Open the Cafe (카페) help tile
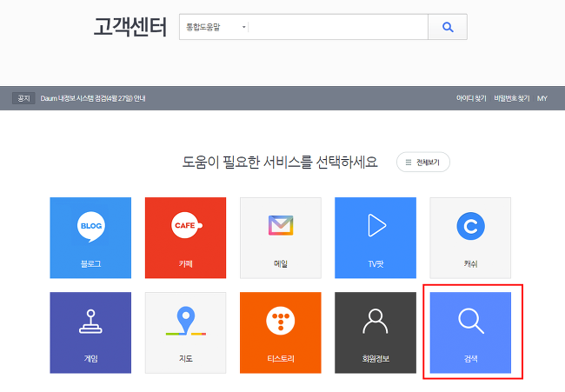 pos(185,238)
